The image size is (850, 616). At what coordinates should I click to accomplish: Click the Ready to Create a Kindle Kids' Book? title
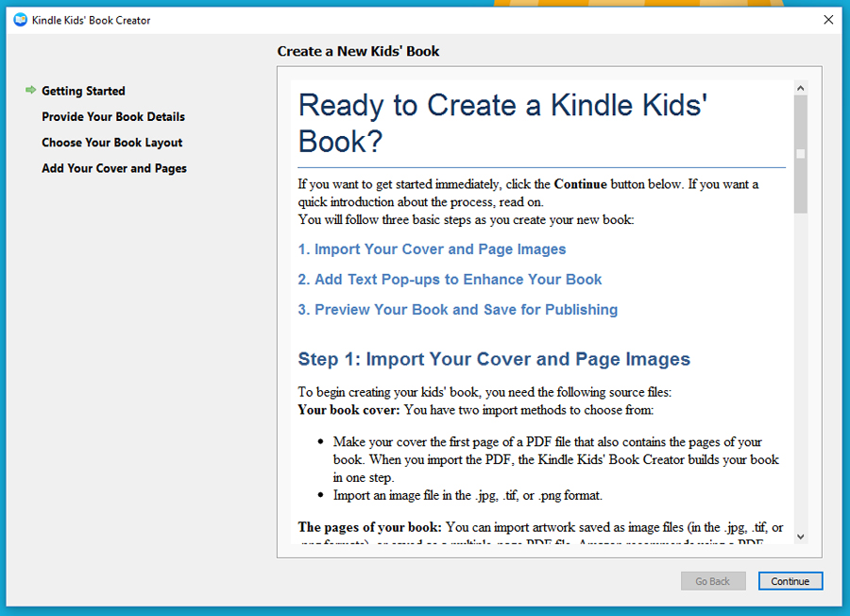pyautogui.click(x=502, y=123)
